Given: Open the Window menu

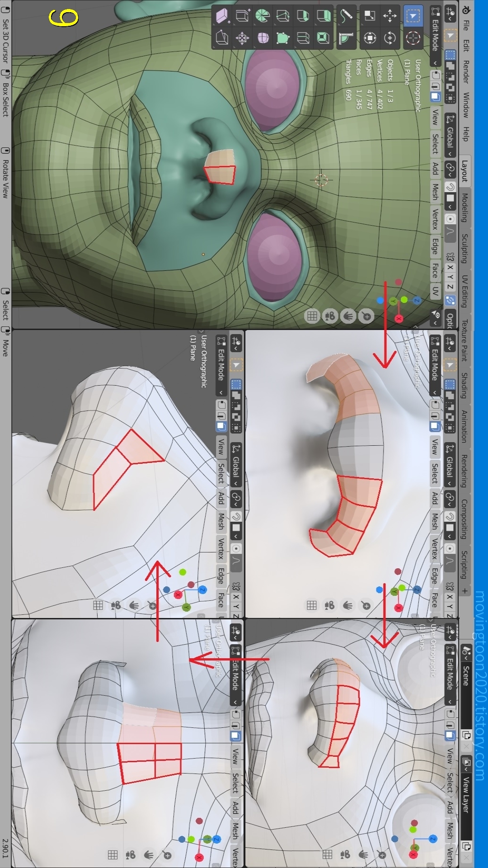Looking at the screenshot, I should point(466,105).
